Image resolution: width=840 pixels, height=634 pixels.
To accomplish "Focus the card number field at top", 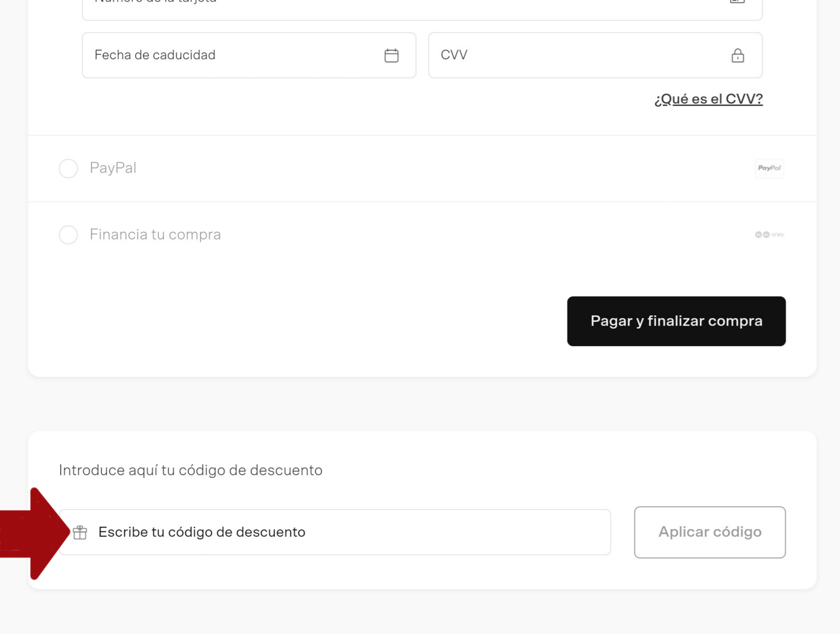I will (410, 8).
